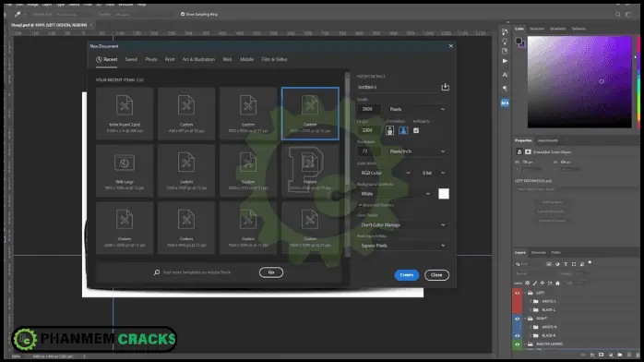644x362 pixels.
Task: Hide the RIGHT group layer
Action: point(517,319)
